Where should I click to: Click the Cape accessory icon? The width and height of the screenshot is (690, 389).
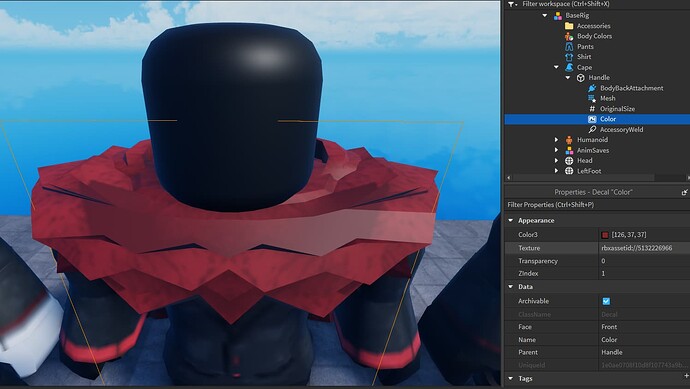(x=569, y=67)
